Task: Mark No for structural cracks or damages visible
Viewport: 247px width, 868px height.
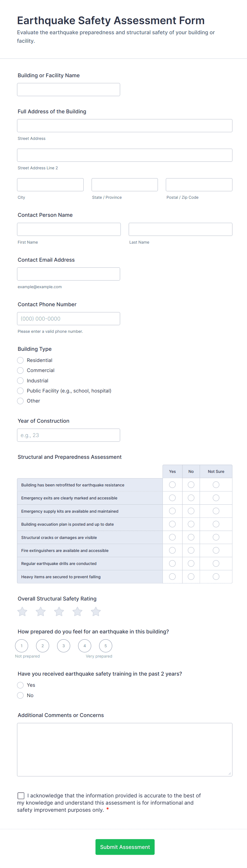Action: pos(191,537)
